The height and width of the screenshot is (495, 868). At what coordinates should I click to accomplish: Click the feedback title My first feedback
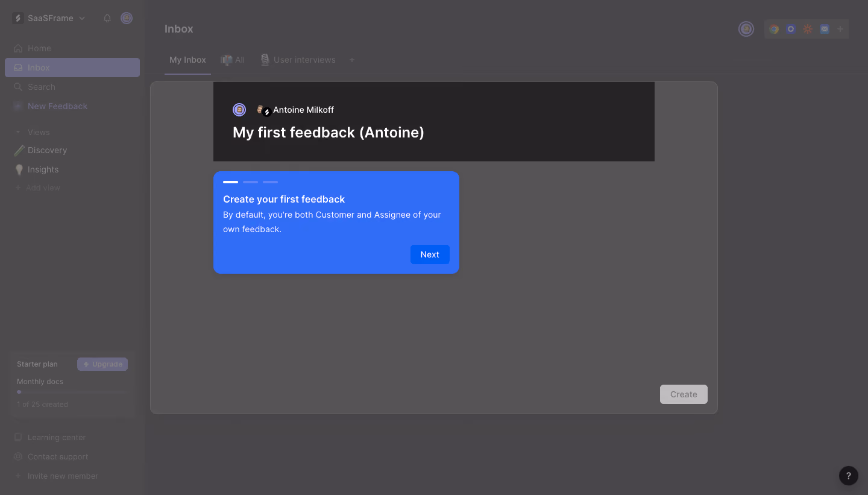329,132
